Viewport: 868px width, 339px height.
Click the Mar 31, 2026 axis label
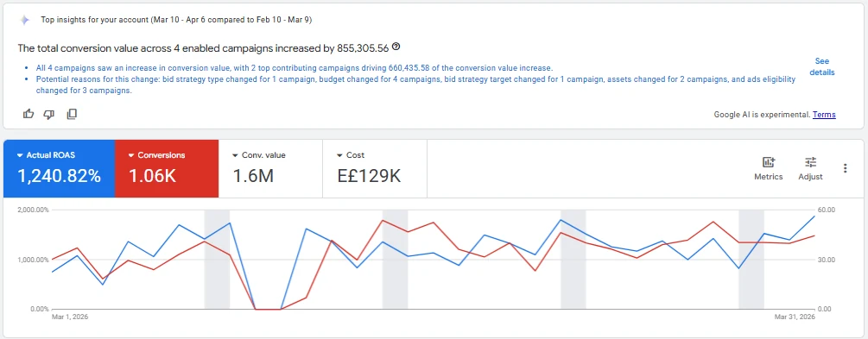[x=795, y=317]
